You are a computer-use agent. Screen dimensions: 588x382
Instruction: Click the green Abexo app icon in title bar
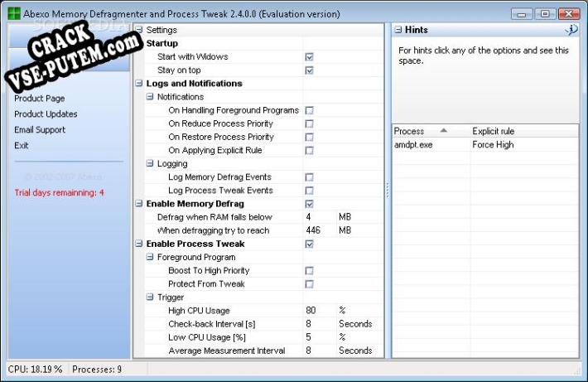point(14,13)
